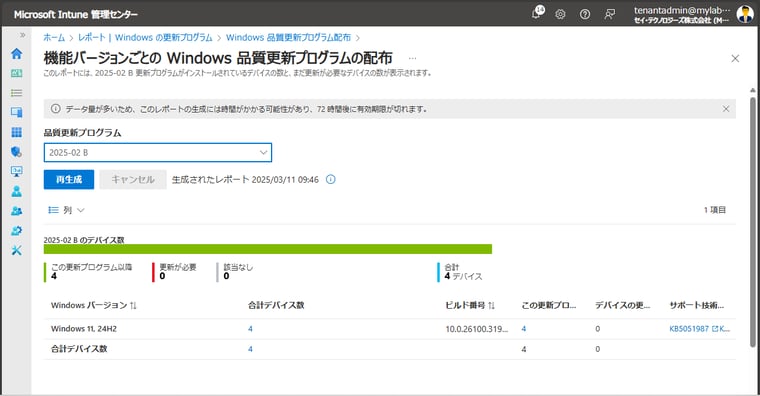Click build number 10.0.26100.319... cell
Image resolution: width=760 pixels, height=396 pixels.
coord(476,329)
